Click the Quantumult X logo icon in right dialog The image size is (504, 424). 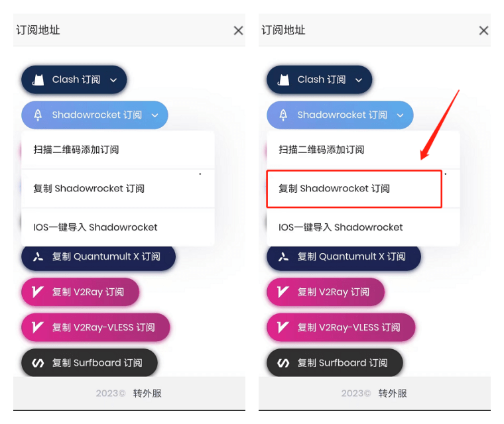click(x=283, y=257)
